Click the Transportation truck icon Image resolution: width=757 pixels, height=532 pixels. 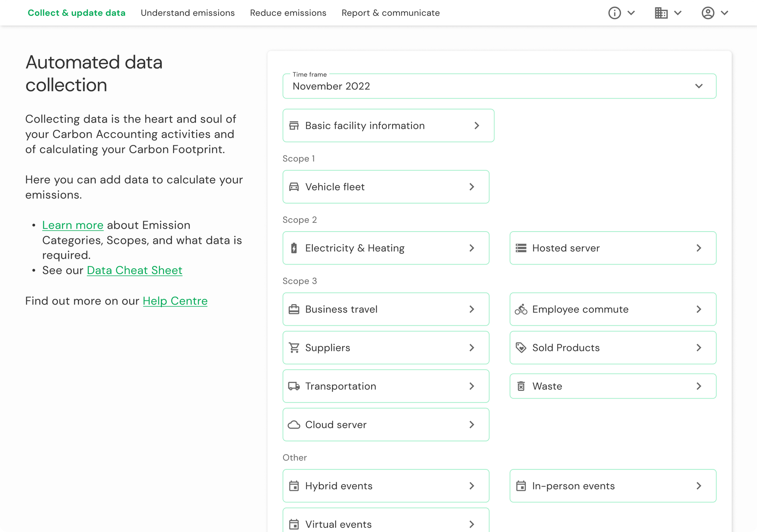coord(295,386)
